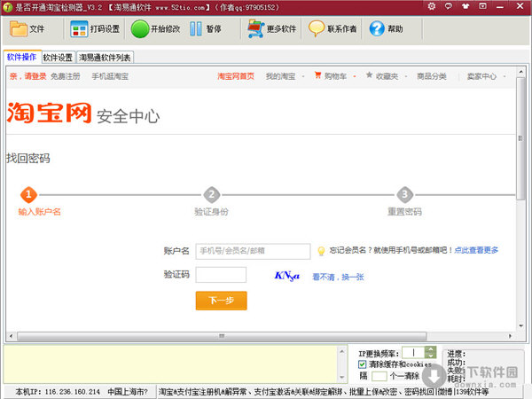The height and width of the screenshot is (399, 532).
Task: Click step 2 验证身份 marker
Action: [x=211, y=195]
